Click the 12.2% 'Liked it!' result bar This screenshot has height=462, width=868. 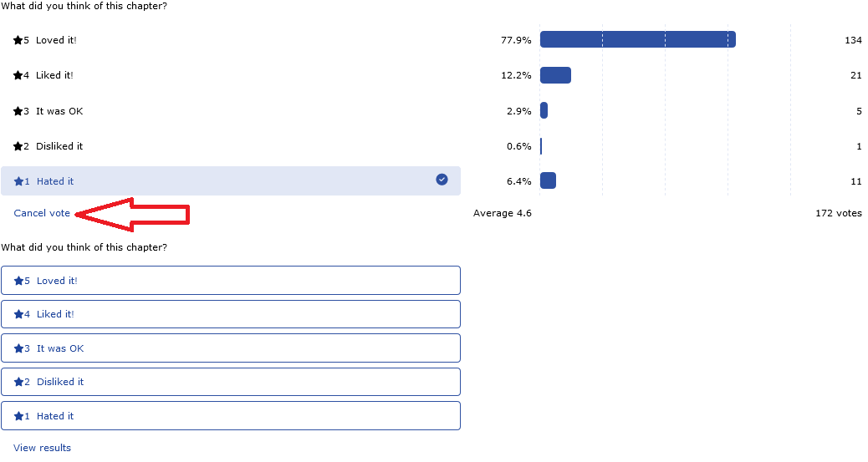pos(555,75)
